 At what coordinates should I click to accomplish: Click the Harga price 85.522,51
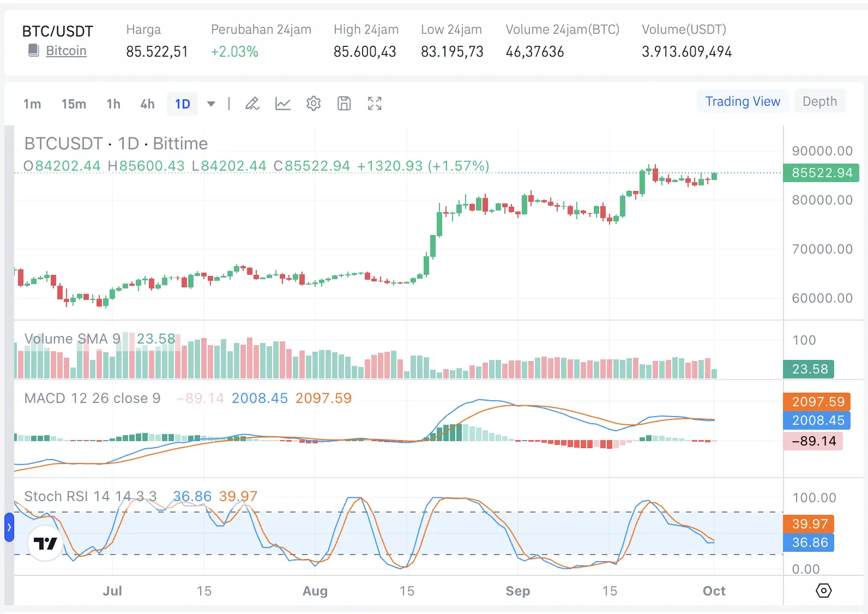(157, 52)
